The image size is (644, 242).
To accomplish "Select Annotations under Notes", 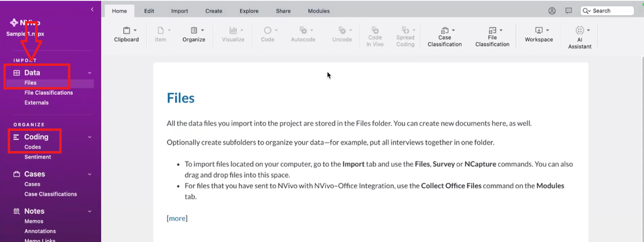I will coord(40,231).
